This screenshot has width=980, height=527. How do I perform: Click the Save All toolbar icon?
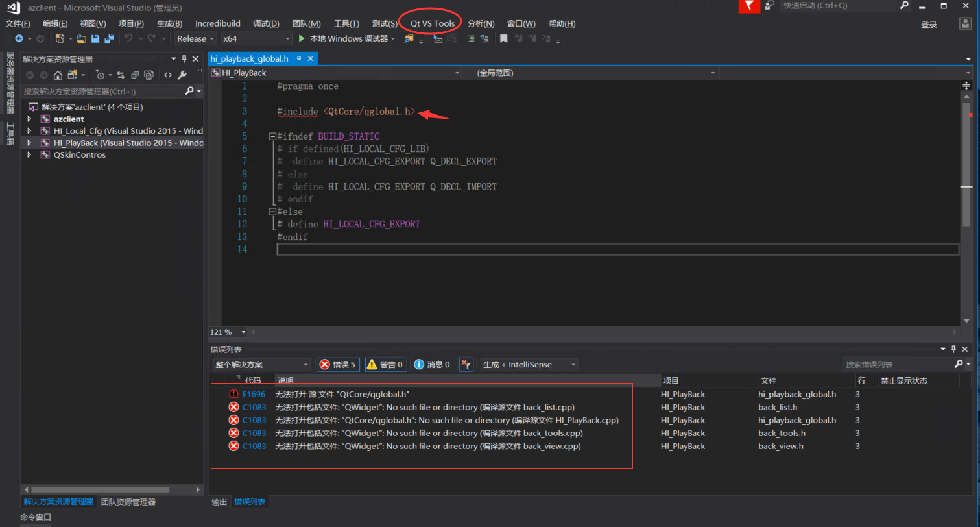point(109,39)
